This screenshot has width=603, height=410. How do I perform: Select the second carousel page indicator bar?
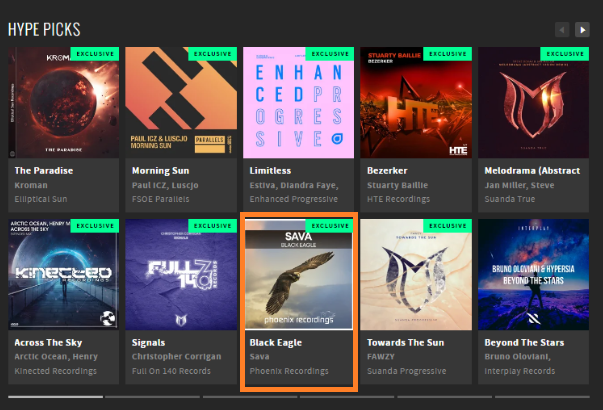tap(152, 397)
